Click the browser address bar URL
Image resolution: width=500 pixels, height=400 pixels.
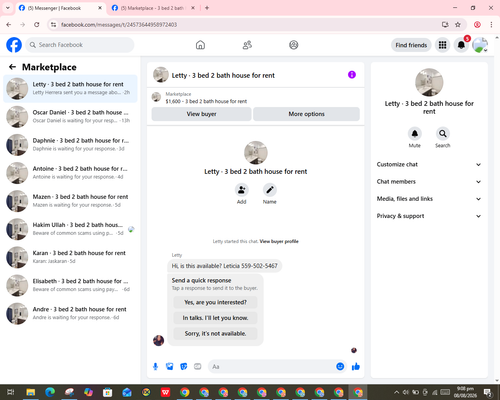click(119, 25)
